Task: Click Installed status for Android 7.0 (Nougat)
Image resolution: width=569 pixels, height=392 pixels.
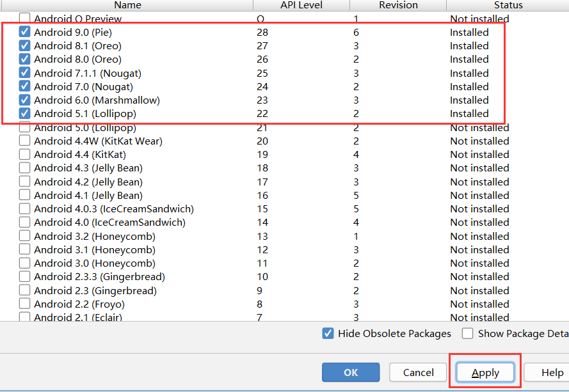Action: tap(469, 87)
